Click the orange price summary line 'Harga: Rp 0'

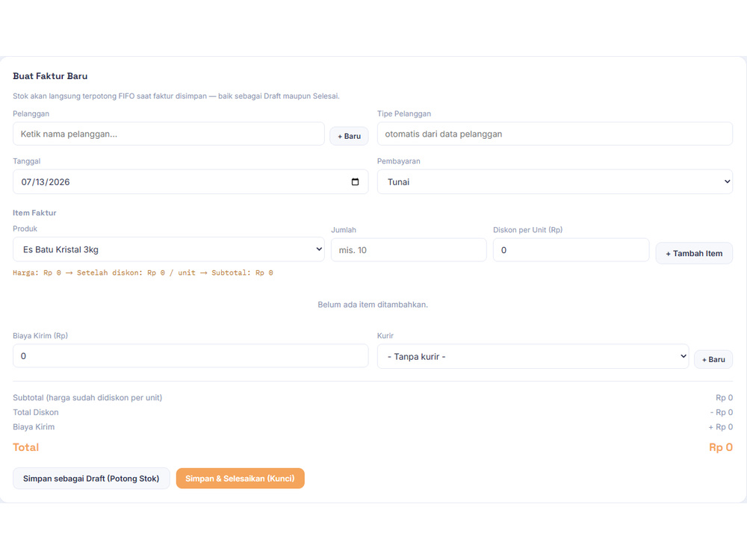point(143,273)
